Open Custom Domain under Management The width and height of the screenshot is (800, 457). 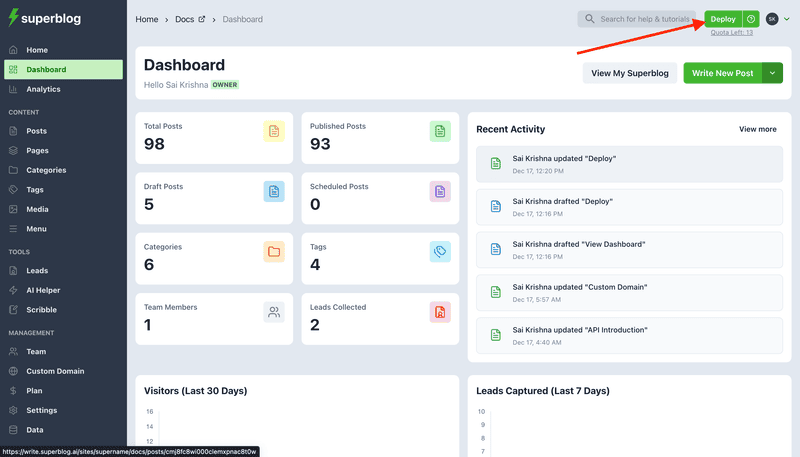[55, 371]
